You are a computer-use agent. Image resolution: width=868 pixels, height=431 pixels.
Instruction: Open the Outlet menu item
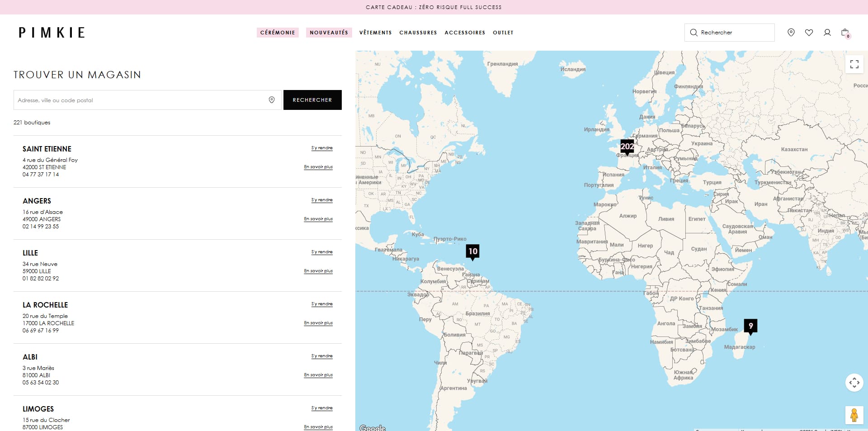pos(503,33)
